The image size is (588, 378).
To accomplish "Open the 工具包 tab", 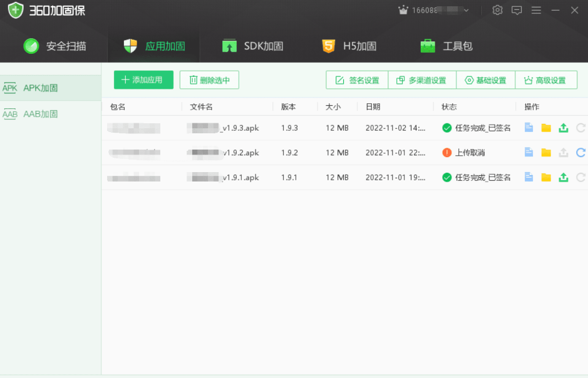I will 446,46.
